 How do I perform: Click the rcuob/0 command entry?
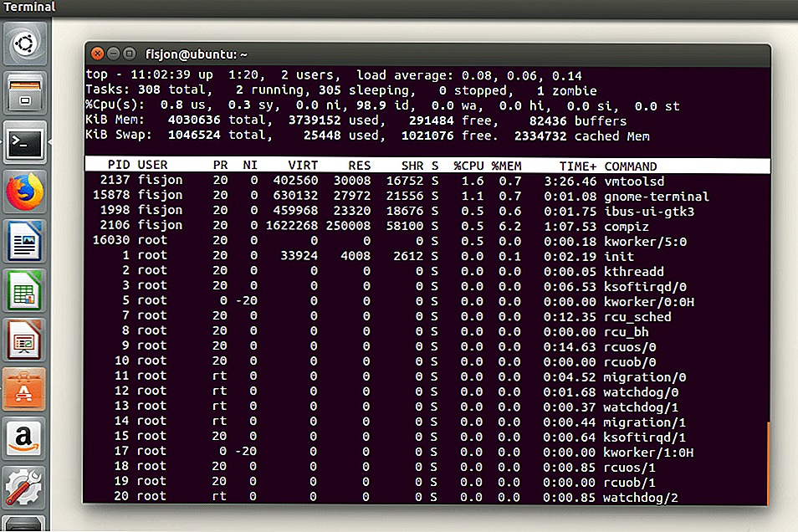click(630, 362)
